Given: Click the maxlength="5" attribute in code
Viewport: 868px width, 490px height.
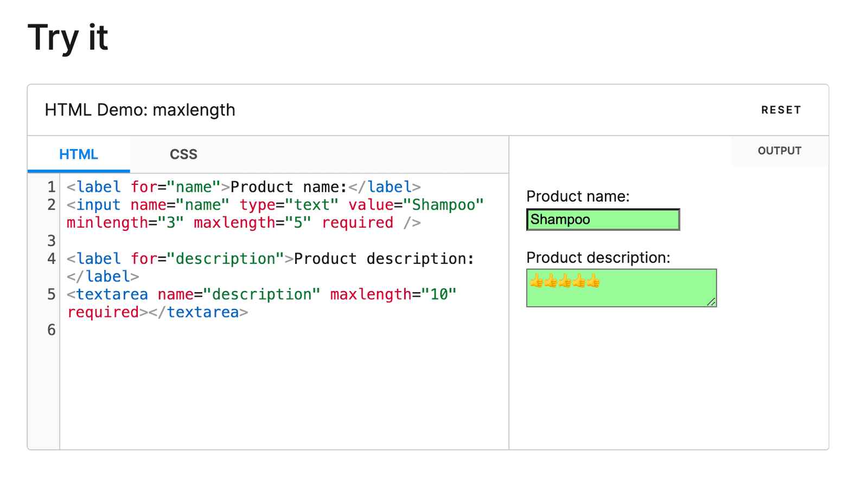Looking at the screenshot, I should [x=252, y=223].
